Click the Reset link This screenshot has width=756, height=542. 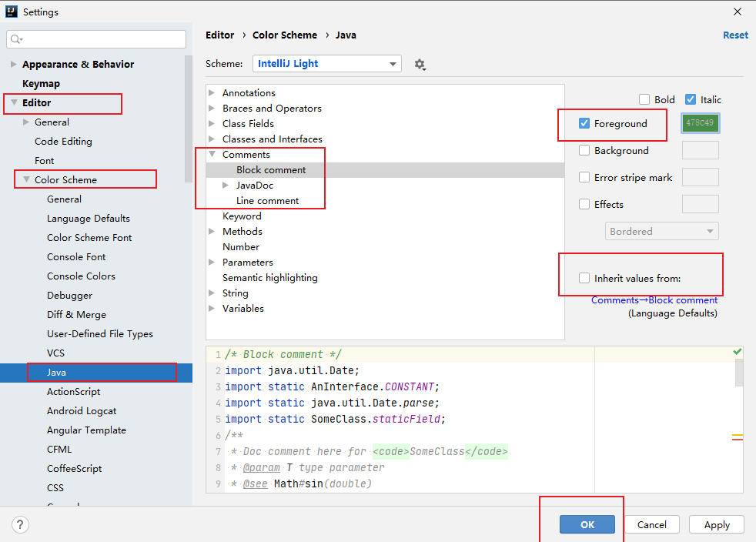click(735, 35)
